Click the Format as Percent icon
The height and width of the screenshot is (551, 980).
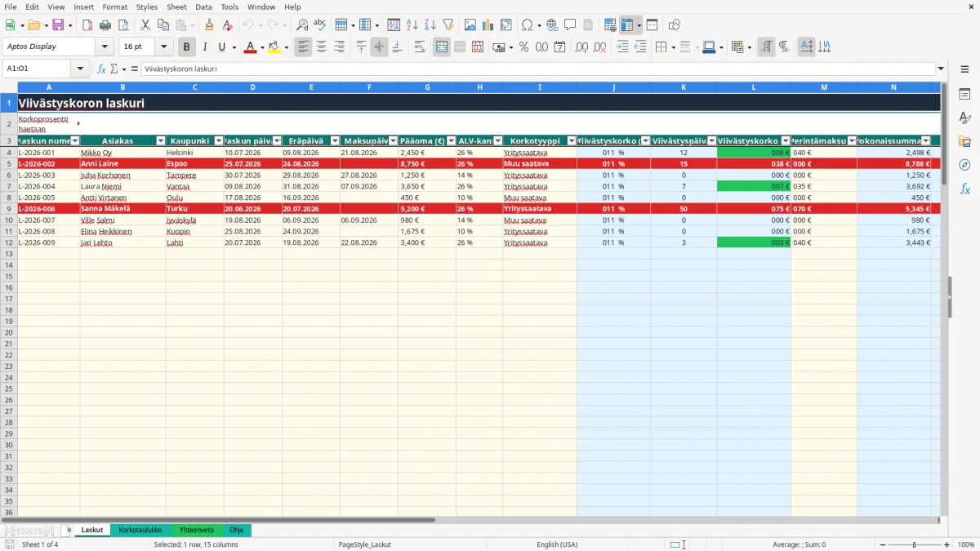tap(523, 47)
